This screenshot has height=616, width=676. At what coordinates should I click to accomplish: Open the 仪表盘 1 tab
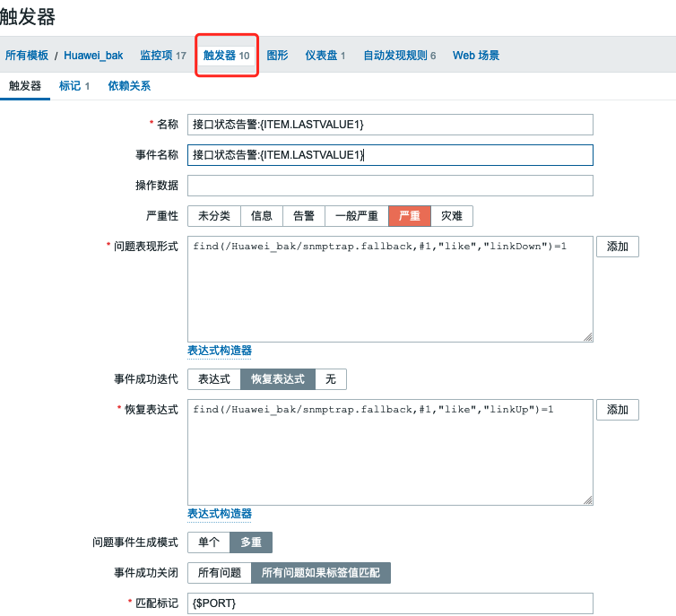(325, 56)
